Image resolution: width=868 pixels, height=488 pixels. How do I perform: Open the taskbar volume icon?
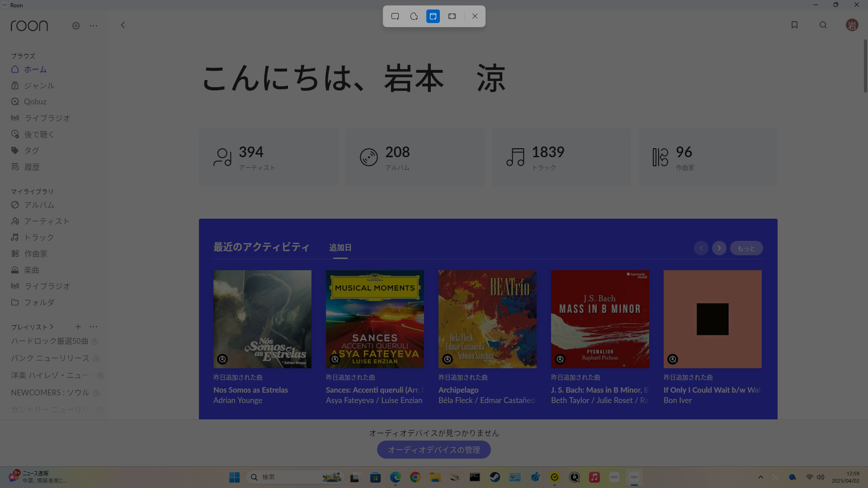(821, 477)
